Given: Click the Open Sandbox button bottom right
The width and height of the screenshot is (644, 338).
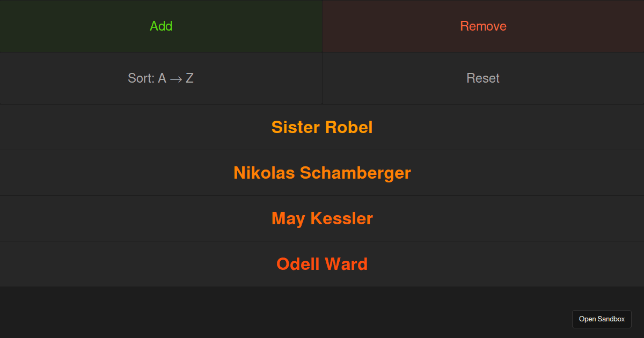Looking at the screenshot, I should pyautogui.click(x=602, y=319).
